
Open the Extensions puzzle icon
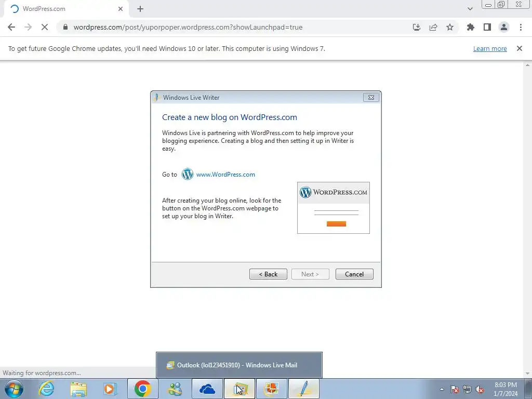click(471, 27)
